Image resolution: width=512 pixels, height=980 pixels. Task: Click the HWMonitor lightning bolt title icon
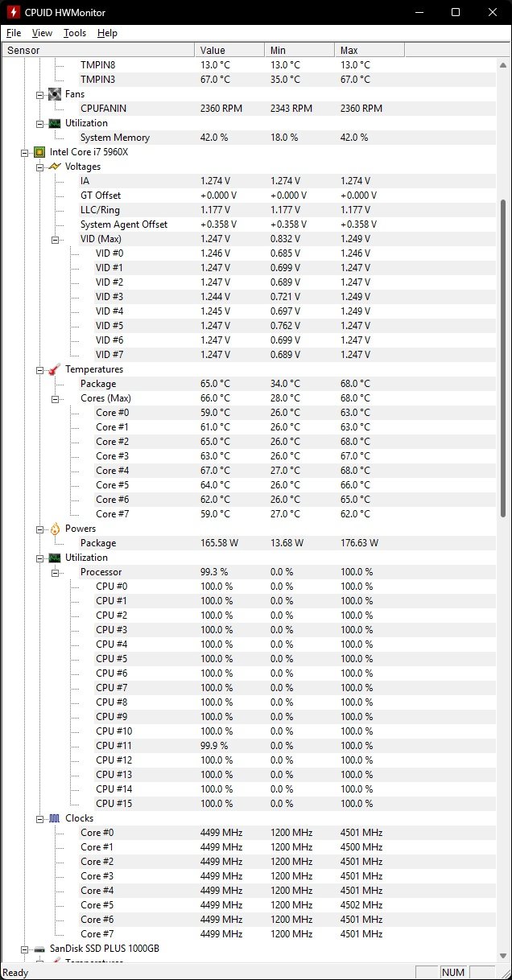14,13
